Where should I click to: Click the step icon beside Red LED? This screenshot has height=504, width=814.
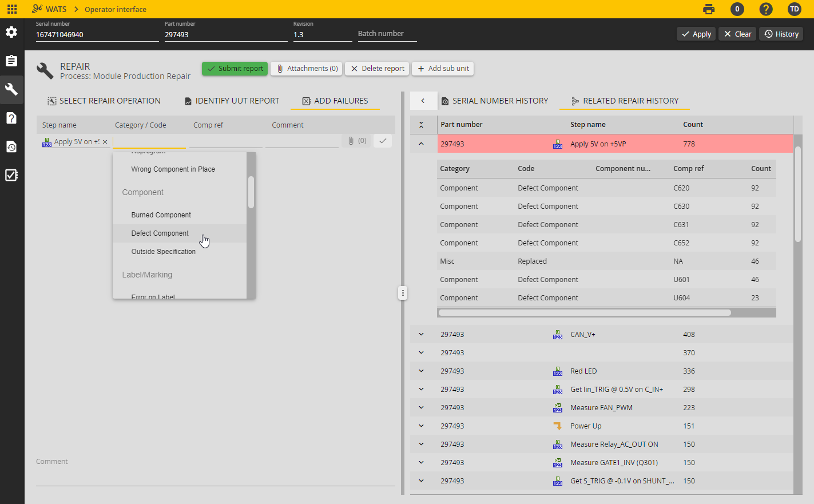click(x=558, y=371)
